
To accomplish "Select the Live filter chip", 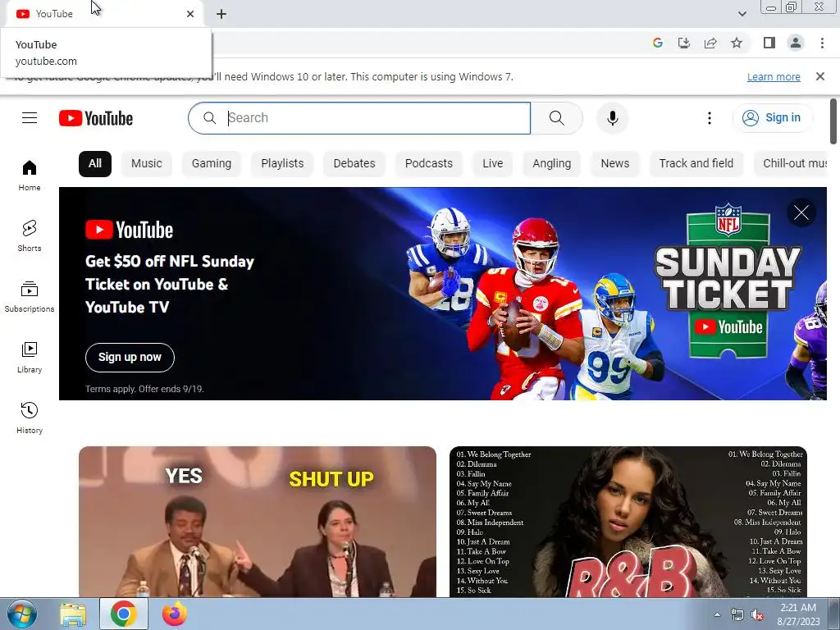I will [492, 163].
